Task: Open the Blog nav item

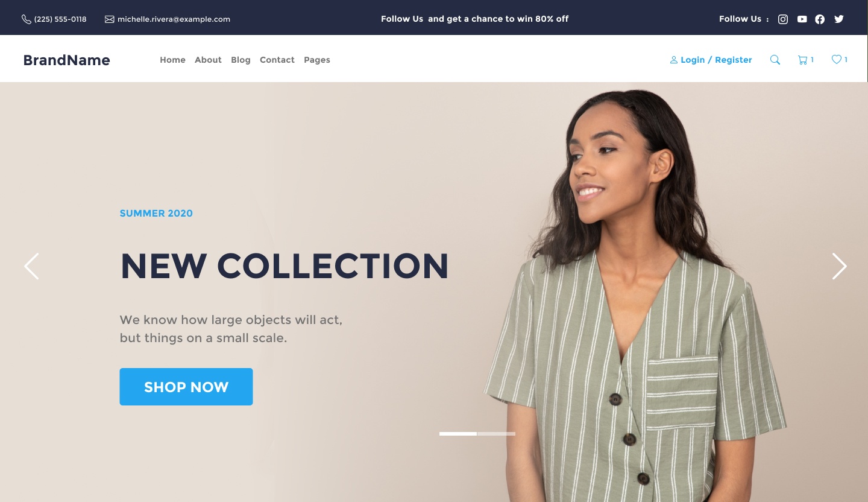Action: pyautogui.click(x=241, y=60)
